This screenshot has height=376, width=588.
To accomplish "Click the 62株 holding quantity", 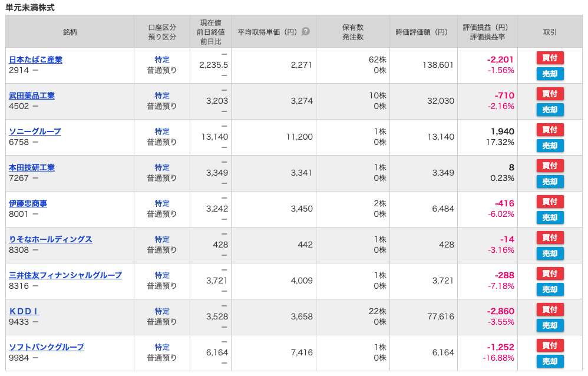I will 377,60.
